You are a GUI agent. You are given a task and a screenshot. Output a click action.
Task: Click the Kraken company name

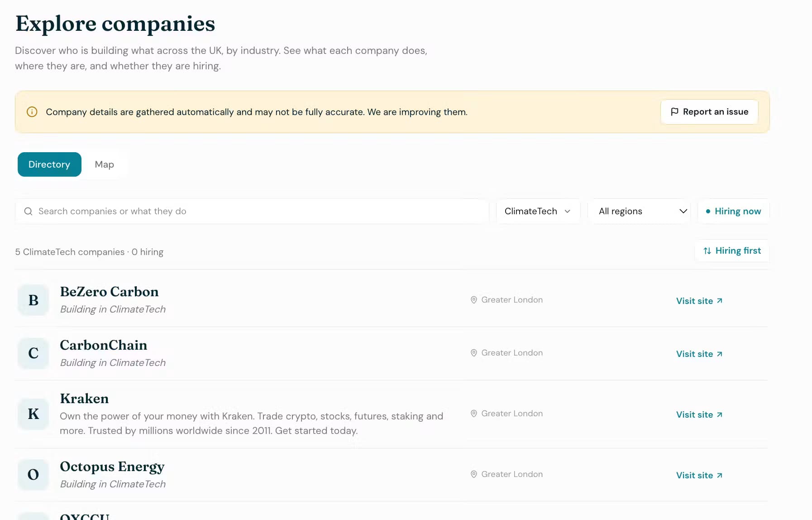(85, 399)
